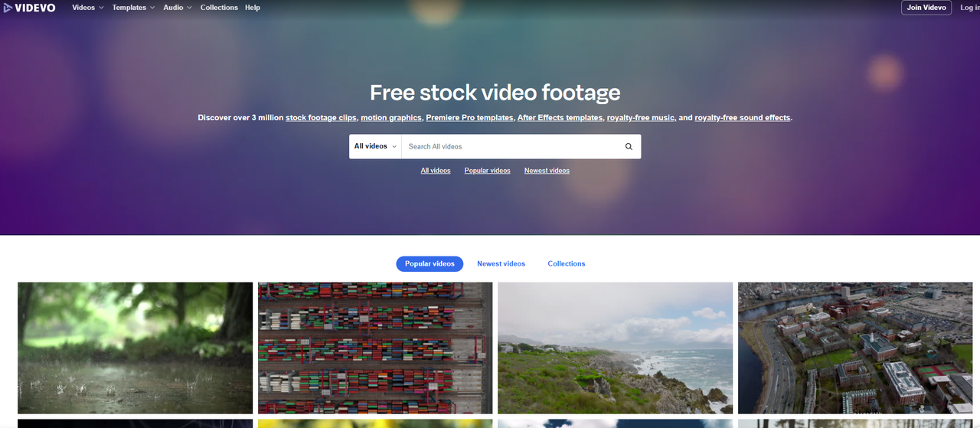The width and height of the screenshot is (980, 428).
Task: Focus the Search All videos field
Action: click(510, 146)
